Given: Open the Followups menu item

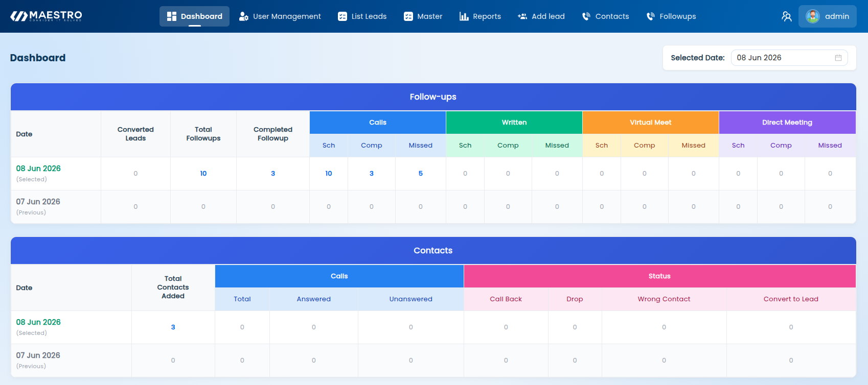Looking at the screenshot, I should [x=671, y=16].
